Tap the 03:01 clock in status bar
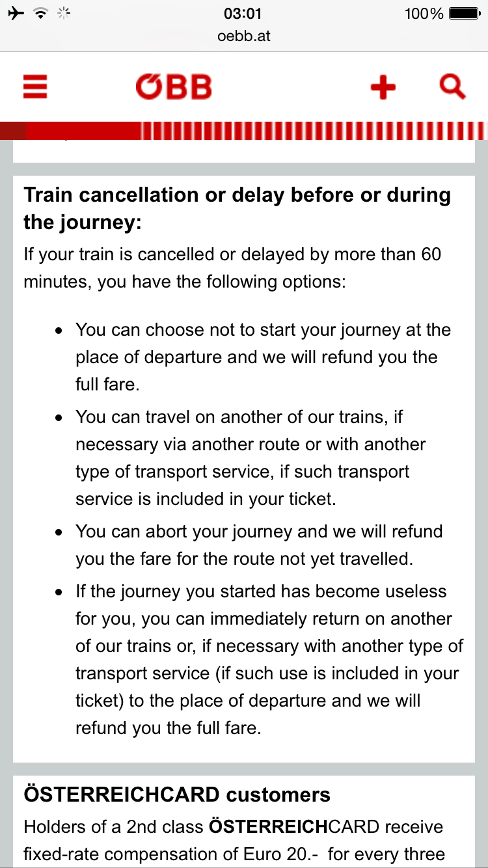This screenshot has height=868, width=488. pos(243,13)
